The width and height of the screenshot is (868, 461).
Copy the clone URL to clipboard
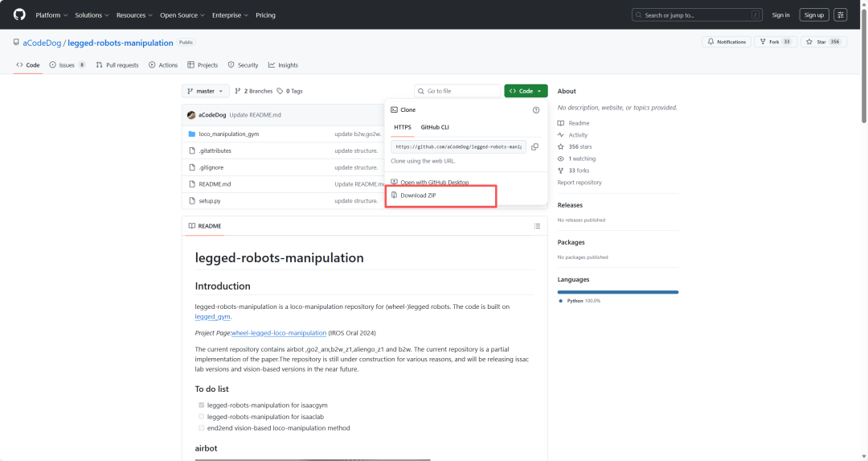tap(534, 147)
